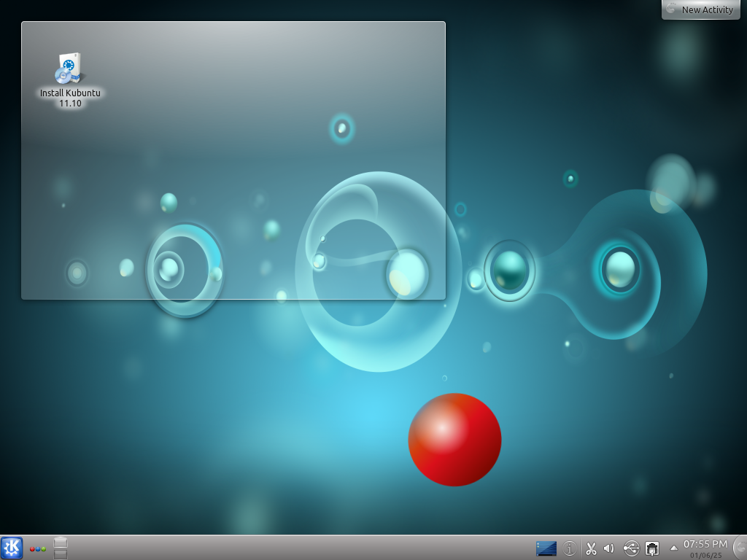Switch to the upper virtual desktop in the pager
This screenshot has width=747, height=560.
(x=61, y=542)
